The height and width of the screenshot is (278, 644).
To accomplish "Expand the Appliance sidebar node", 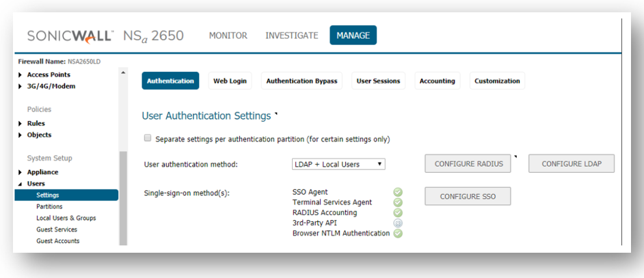I will tap(21, 172).
